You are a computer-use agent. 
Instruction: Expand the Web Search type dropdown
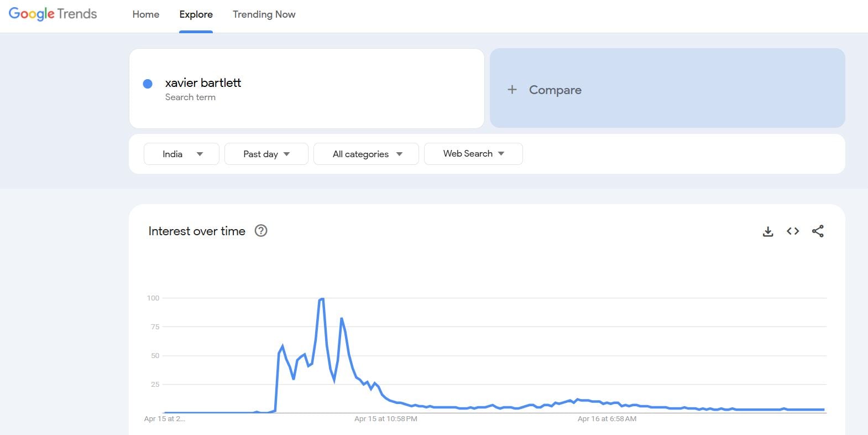click(473, 154)
